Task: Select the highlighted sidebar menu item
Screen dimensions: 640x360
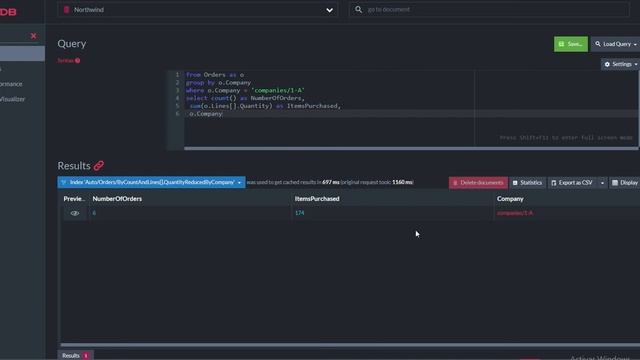Action: click(x=22, y=53)
